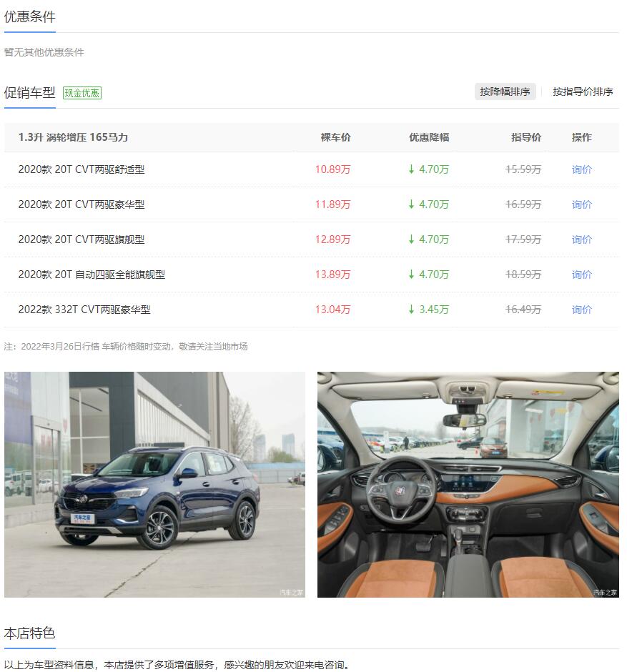Screen dimensions: 627x672
Task: Click the 暂无其他优惠条件 notice text
Action: point(44,52)
